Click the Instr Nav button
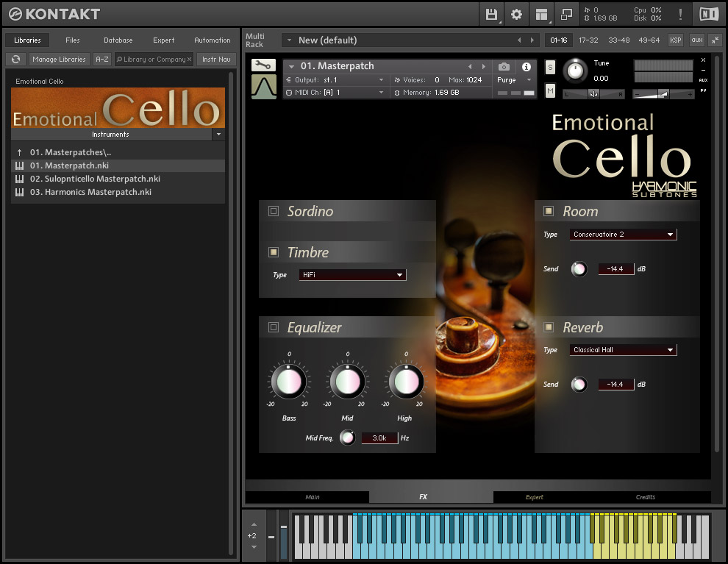 pyautogui.click(x=216, y=60)
